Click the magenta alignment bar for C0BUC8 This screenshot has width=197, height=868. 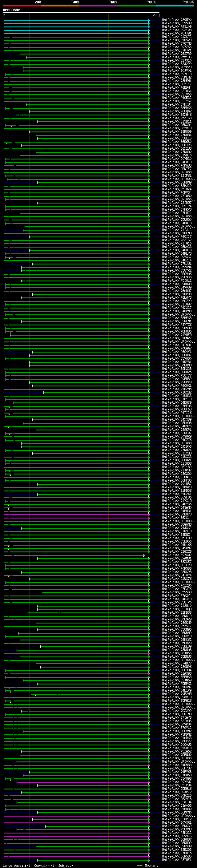(77, 515)
